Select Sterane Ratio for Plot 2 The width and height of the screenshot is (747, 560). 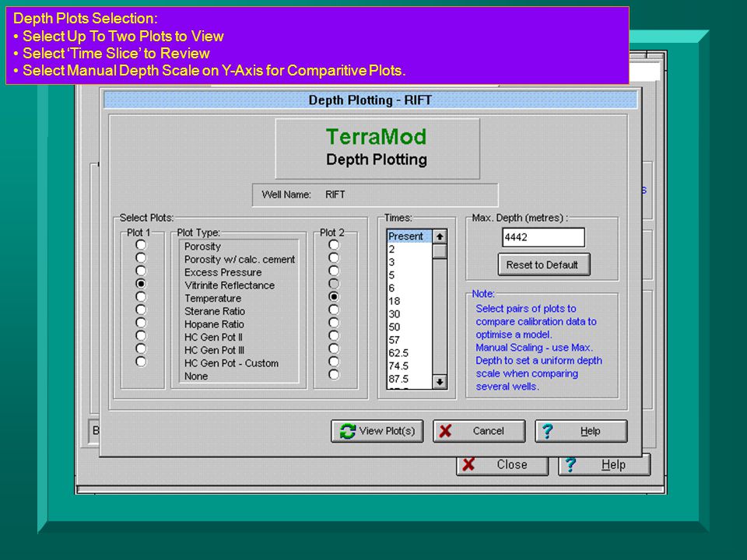coord(334,310)
